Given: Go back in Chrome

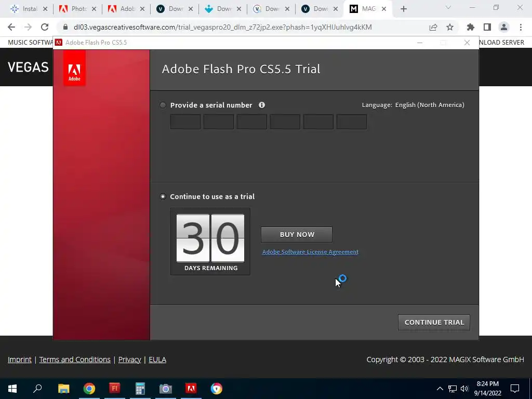Looking at the screenshot, I should click(x=11, y=27).
